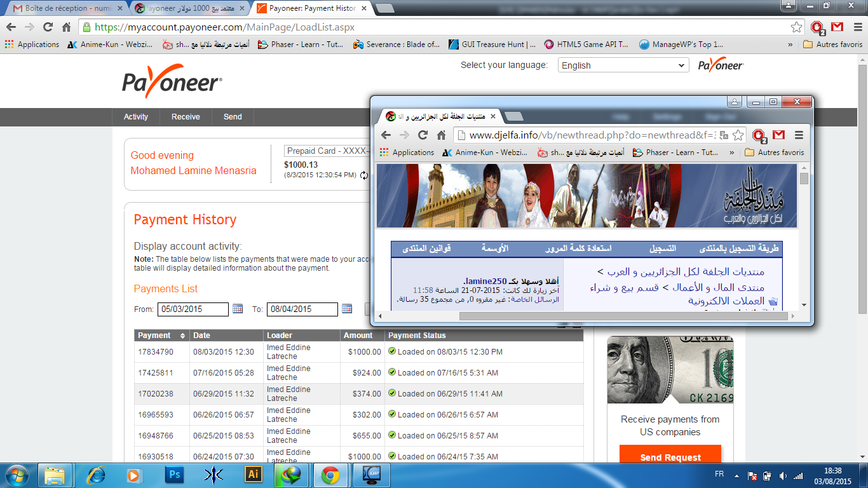Sort the table by the Payment column

click(x=161, y=335)
